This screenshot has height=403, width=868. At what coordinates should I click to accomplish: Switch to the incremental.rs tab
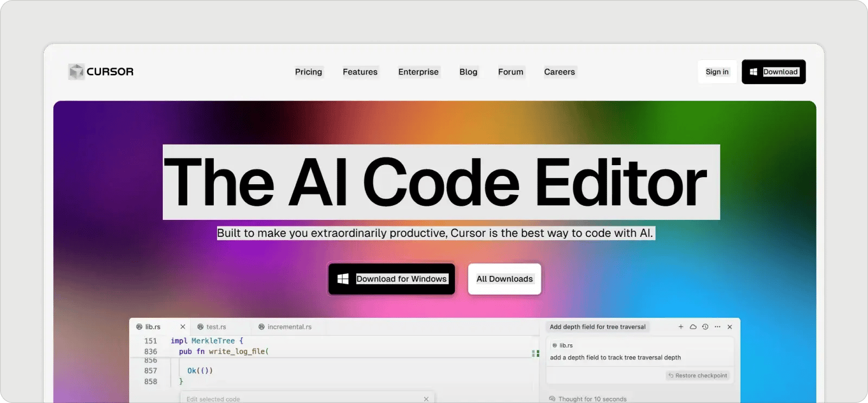coord(285,327)
